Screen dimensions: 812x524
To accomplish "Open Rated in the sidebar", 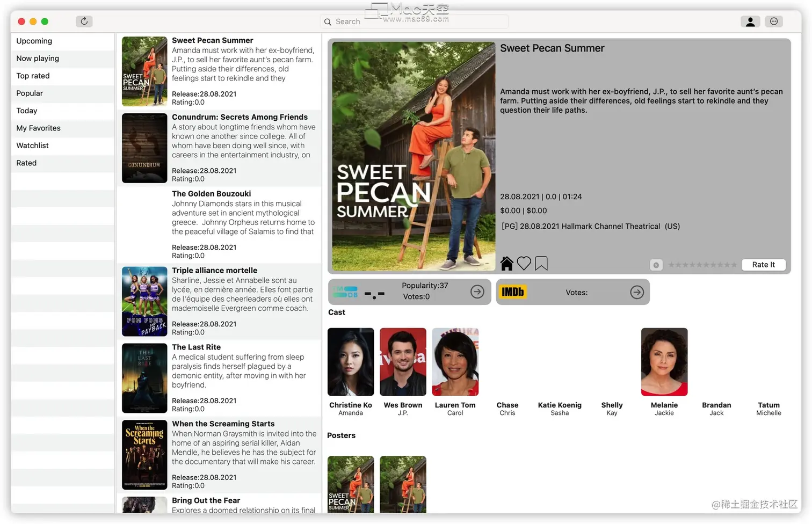I will (x=62, y=163).
